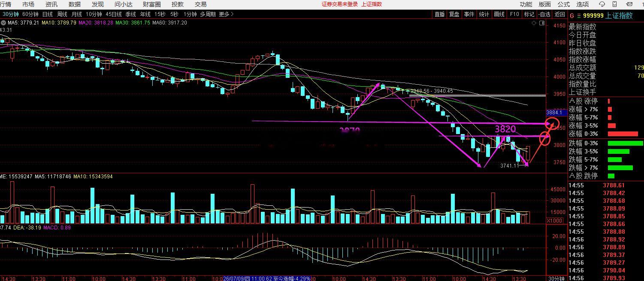Click the mobile phone icon
Screen dimensions: 644x281
pos(615,4)
